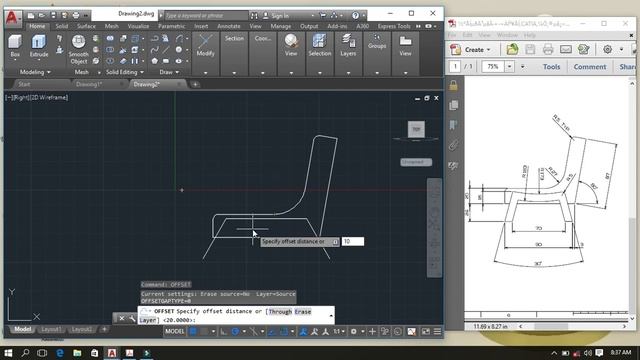Switch to Drawing1 file tab
640x360 pixels.
click(x=89, y=84)
